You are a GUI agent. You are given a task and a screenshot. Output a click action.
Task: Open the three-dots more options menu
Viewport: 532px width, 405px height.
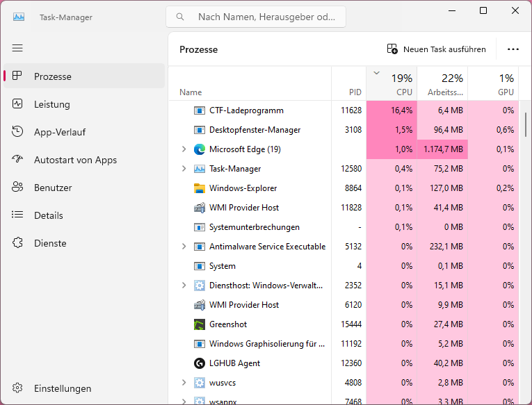point(513,49)
